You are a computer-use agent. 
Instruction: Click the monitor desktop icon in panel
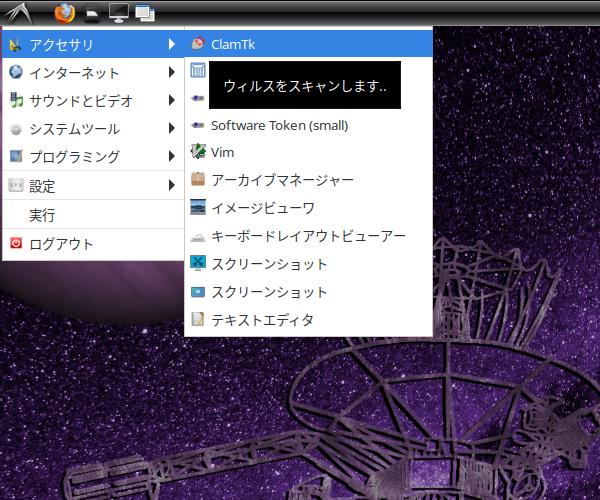pyautogui.click(x=119, y=13)
